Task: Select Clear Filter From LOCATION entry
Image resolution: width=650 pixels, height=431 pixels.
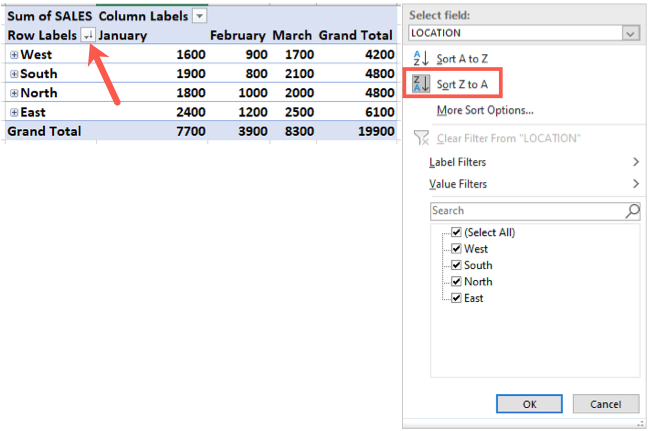Action: [x=509, y=138]
